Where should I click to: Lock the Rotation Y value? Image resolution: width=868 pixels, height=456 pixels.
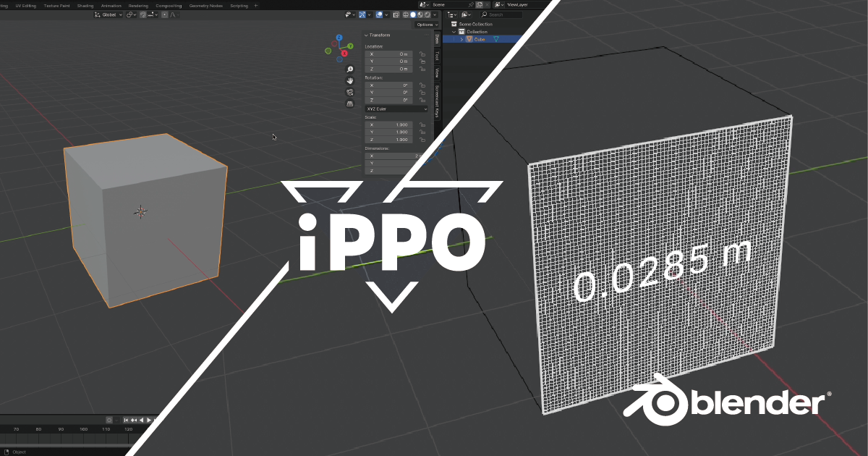(422, 93)
